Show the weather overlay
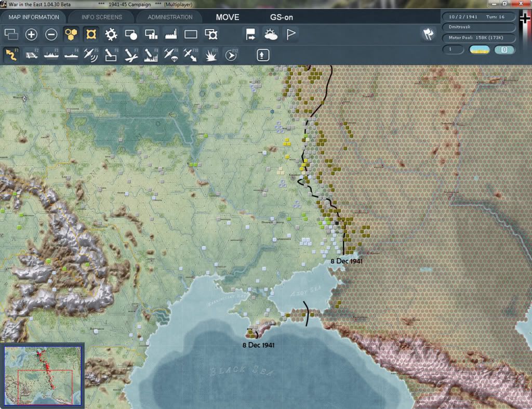 click(270, 34)
